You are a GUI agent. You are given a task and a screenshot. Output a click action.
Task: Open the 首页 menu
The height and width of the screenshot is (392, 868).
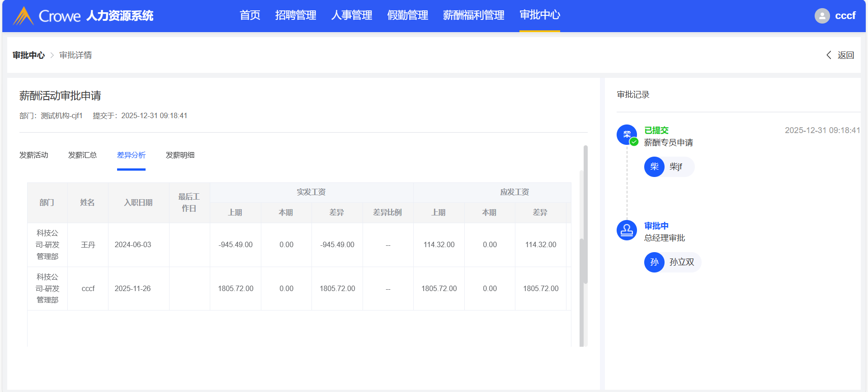[250, 15]
